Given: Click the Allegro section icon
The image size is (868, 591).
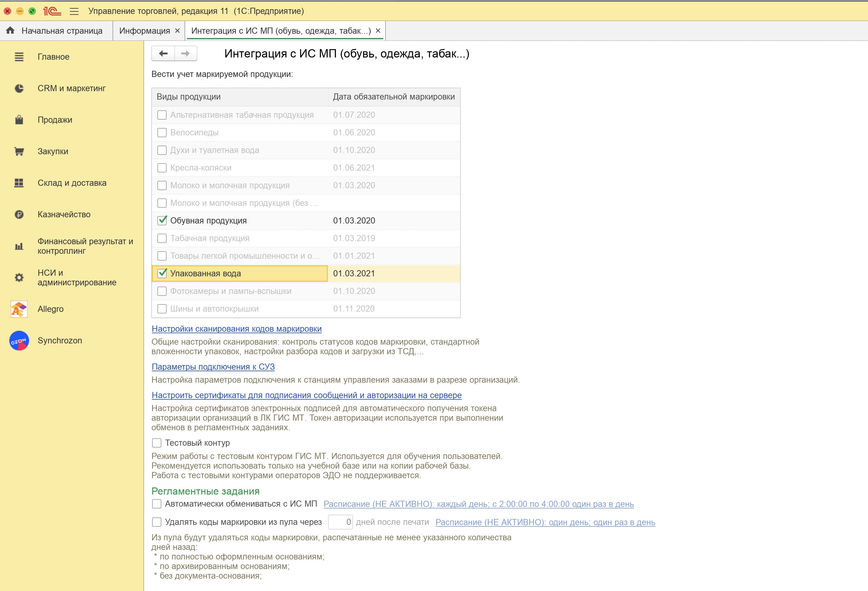Looking at the screenshot, I should 19,309.
